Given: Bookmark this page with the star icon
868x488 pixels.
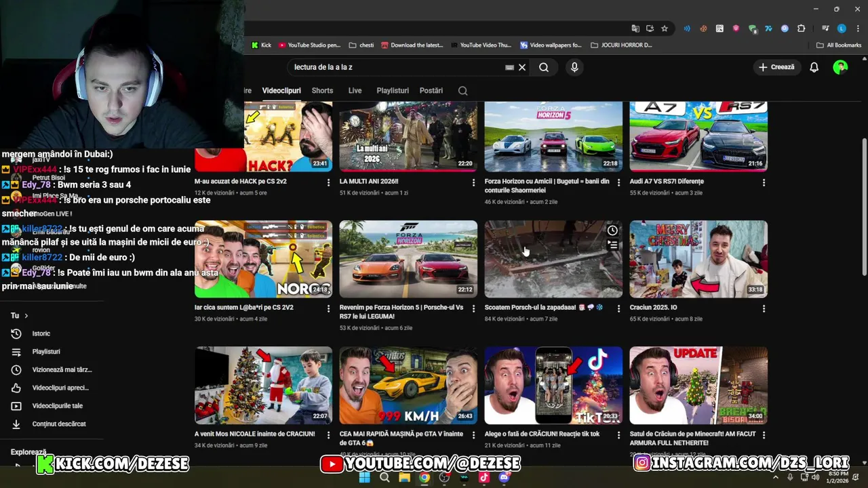Looking at the screenshot, I should (x=665, y=28).
